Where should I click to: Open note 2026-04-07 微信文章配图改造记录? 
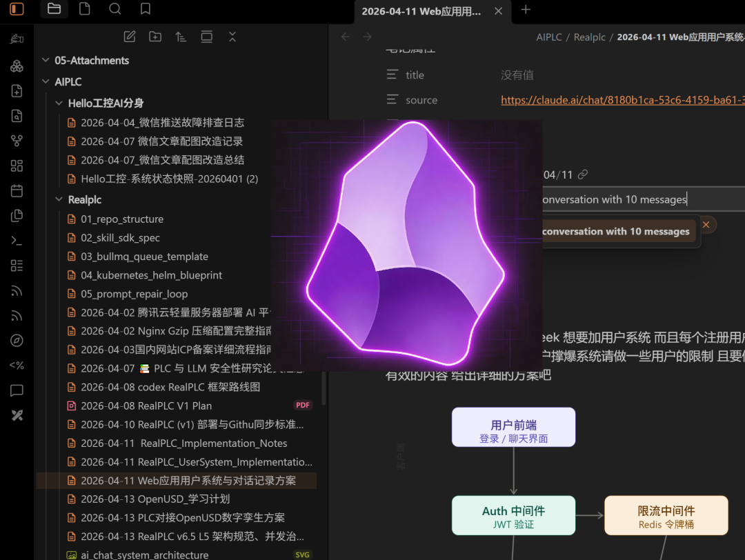tap(161, 141)
